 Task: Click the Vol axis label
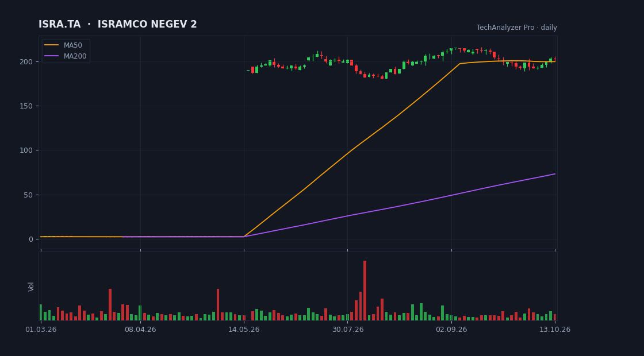click(x=31, y=287)
